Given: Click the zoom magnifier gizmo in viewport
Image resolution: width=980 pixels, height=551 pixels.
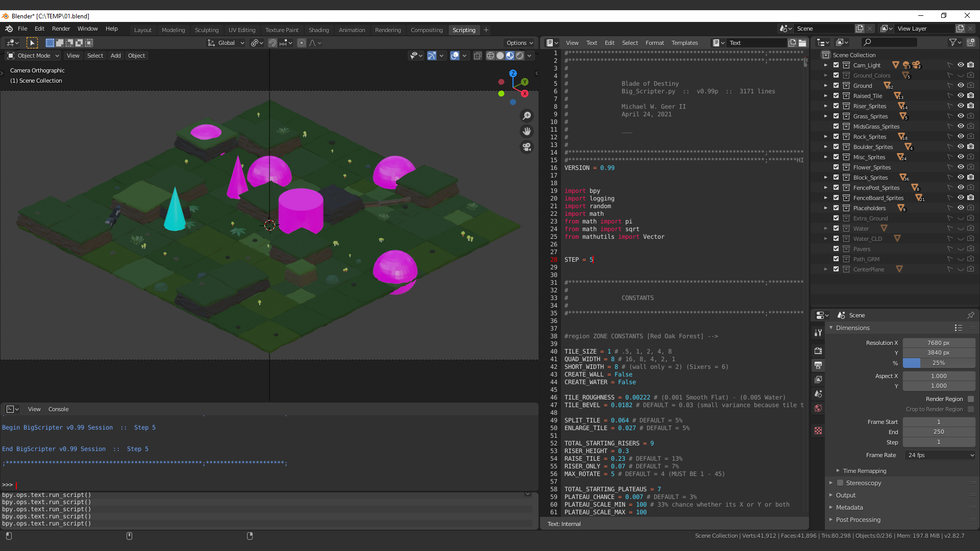Looking at the screenshot, I should pos(527,116).
